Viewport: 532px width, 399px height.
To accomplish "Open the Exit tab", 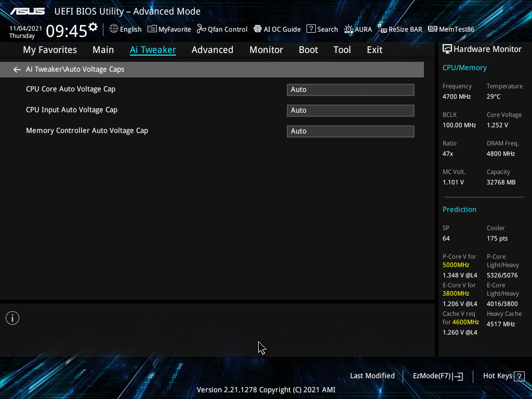I will coord(375,49).
